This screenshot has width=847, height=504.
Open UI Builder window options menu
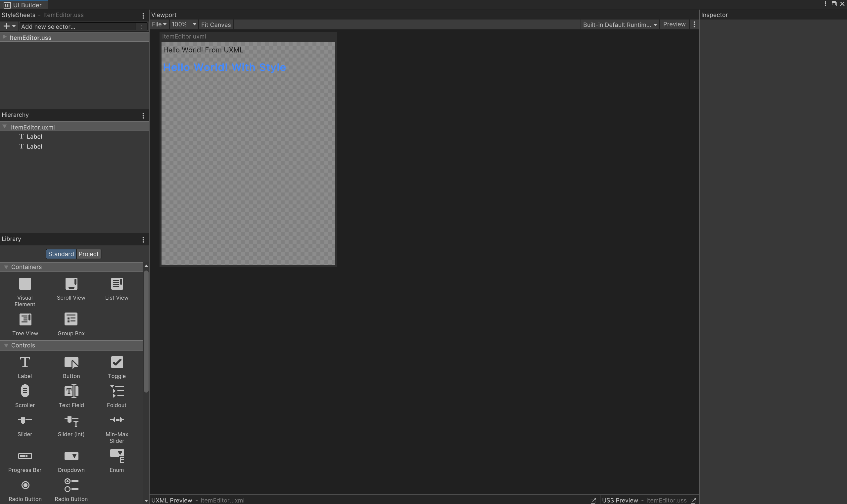[825, 4]
